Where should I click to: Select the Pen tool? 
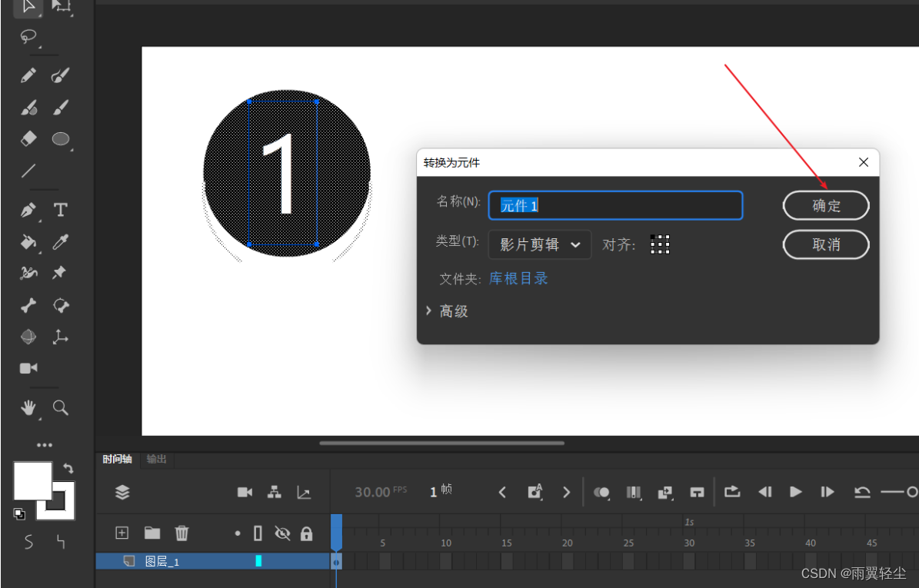coord(28,210)
